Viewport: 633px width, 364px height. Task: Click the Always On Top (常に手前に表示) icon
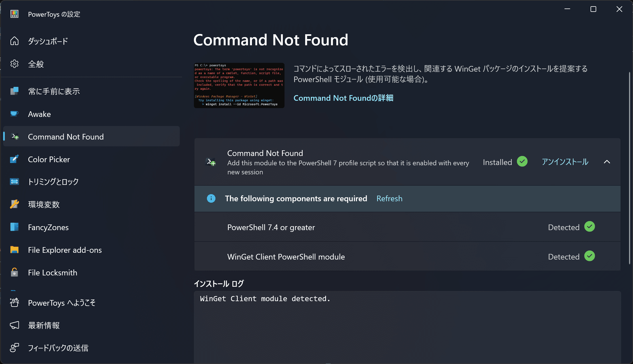point(14,91)
